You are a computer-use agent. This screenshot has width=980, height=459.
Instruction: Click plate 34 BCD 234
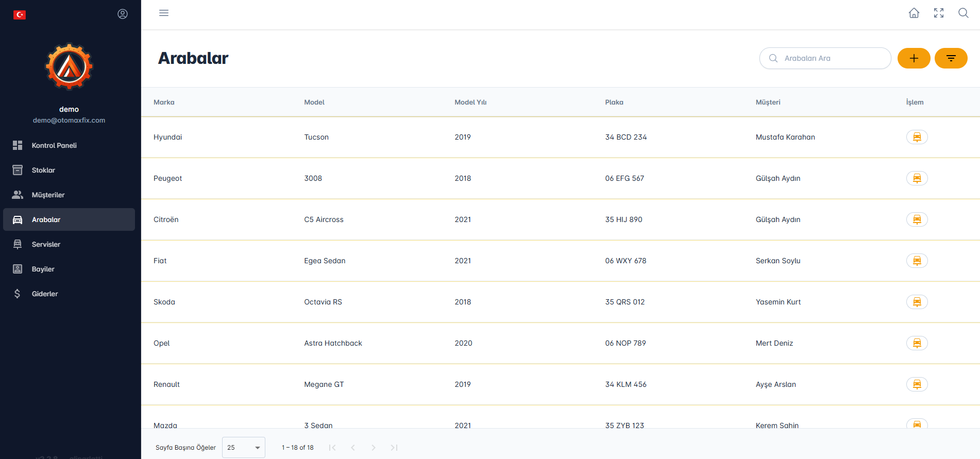pos(626,137)
